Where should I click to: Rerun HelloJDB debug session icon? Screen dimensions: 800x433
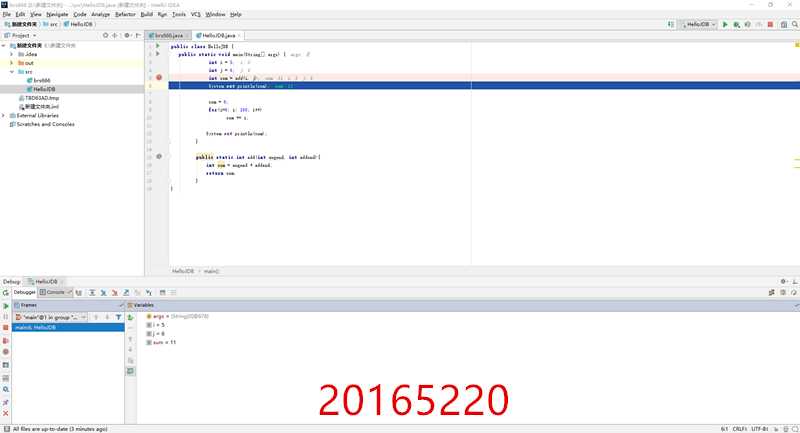tap(6, 293)
